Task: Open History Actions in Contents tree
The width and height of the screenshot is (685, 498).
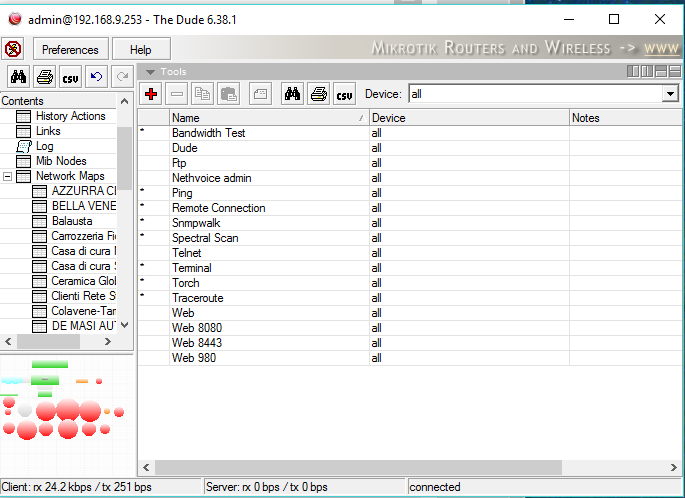Action: (x=70, y=116)
